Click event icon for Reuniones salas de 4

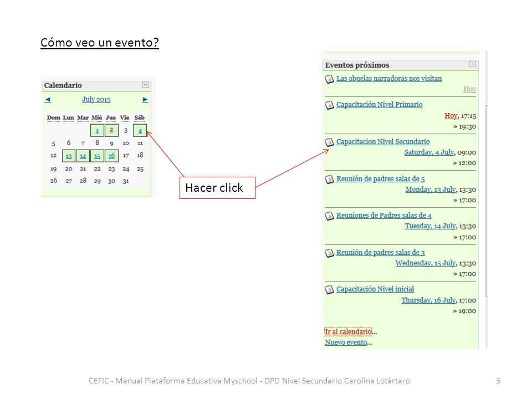(329, 216)
